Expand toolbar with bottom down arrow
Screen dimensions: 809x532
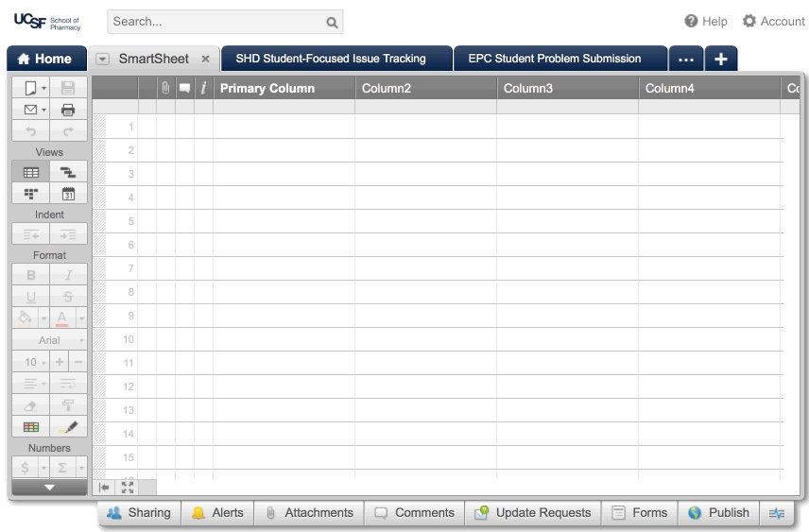point(49,488)
